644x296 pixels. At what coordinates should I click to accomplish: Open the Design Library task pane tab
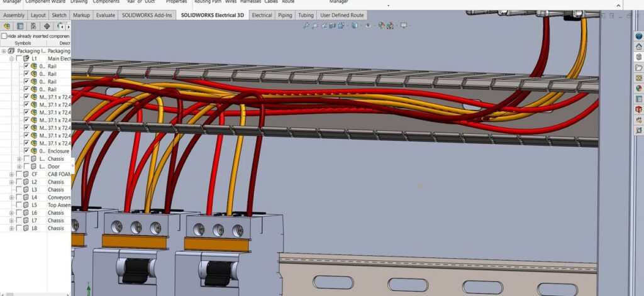[639, 57]
